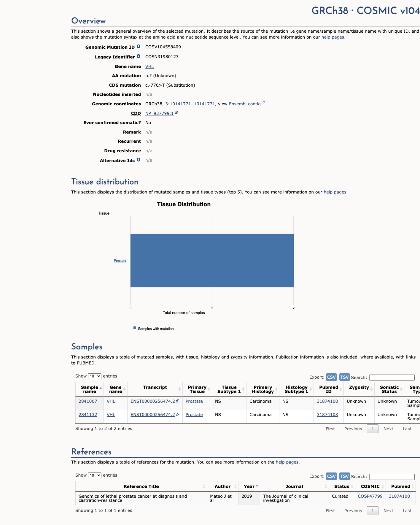Click external link icon in sample 2841132 transcript cell
This screenshot has width=420, height=525.
tap(178, 414)
